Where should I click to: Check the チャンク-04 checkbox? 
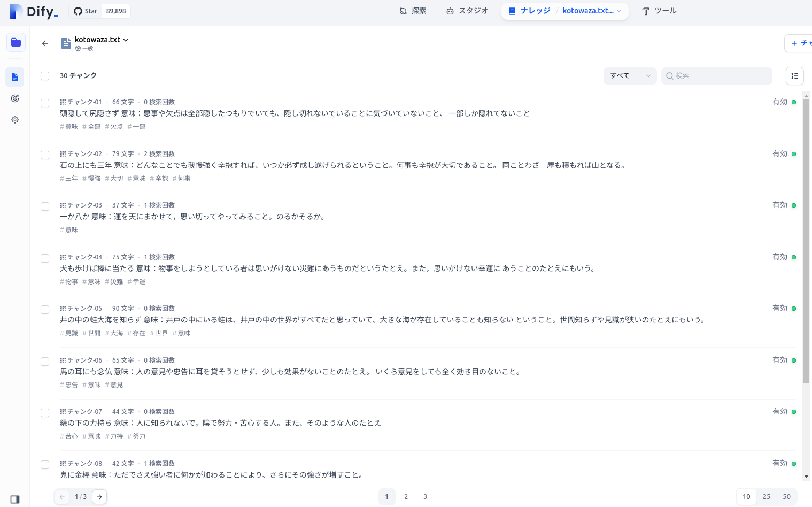[45, 258]
